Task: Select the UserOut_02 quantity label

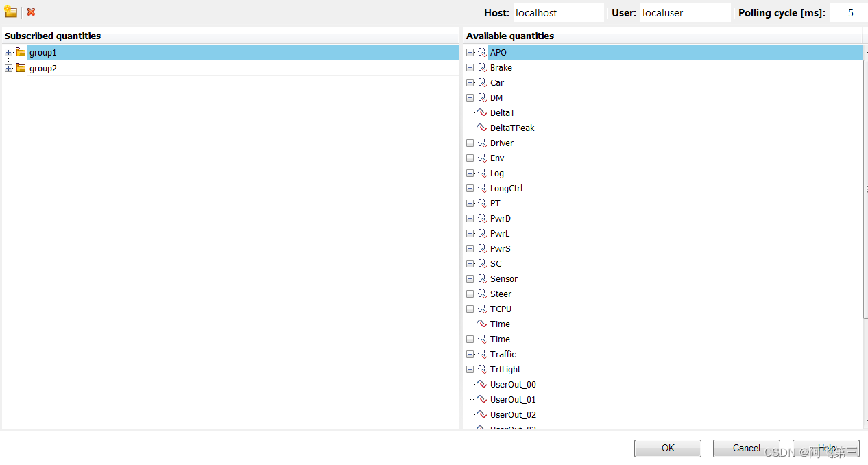Action: pyautogui.click(x=513, y=415)
